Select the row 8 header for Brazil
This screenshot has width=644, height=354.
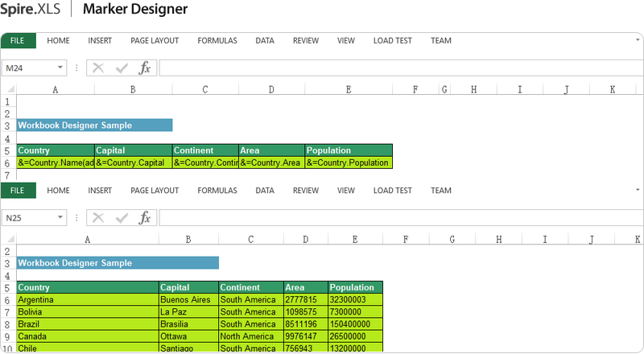coord(7,324)
